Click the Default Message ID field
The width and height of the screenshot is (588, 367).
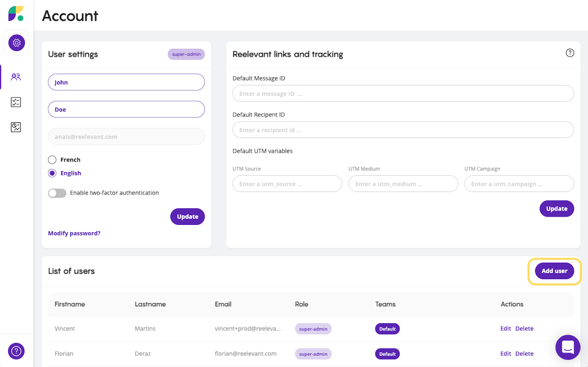pos(403,93)
